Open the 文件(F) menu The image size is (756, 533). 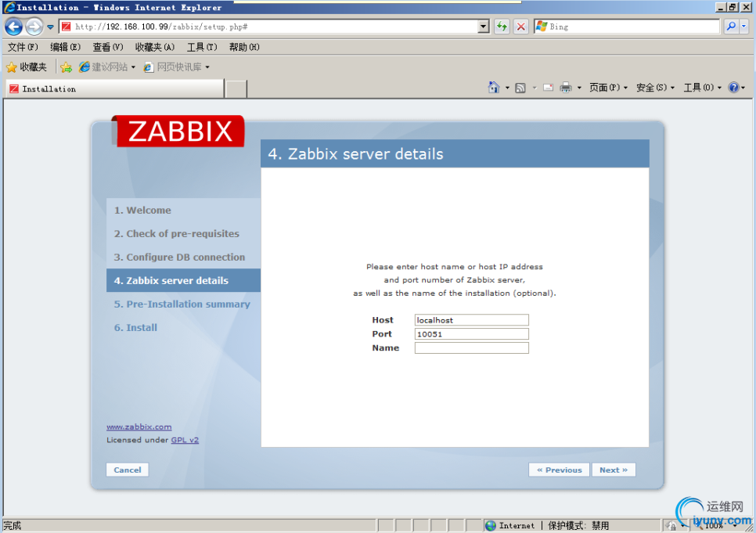point(23,47)
